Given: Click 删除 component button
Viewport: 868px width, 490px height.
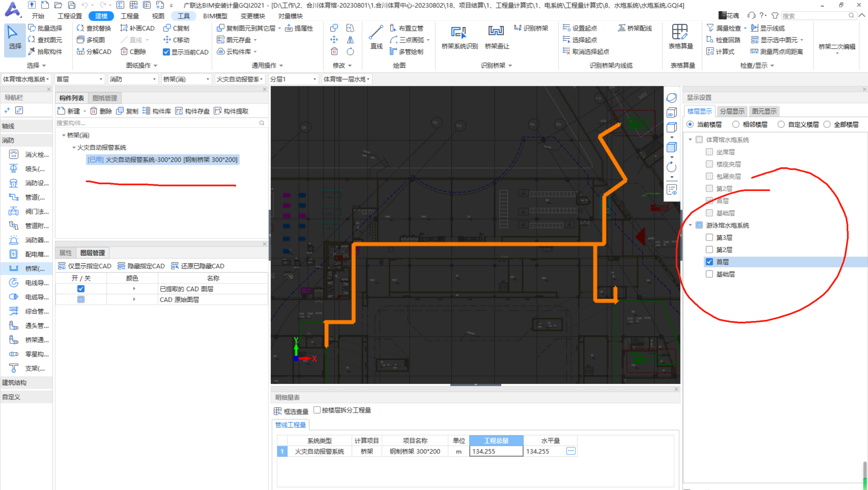Looking at the screenshot, I should 101,111.
